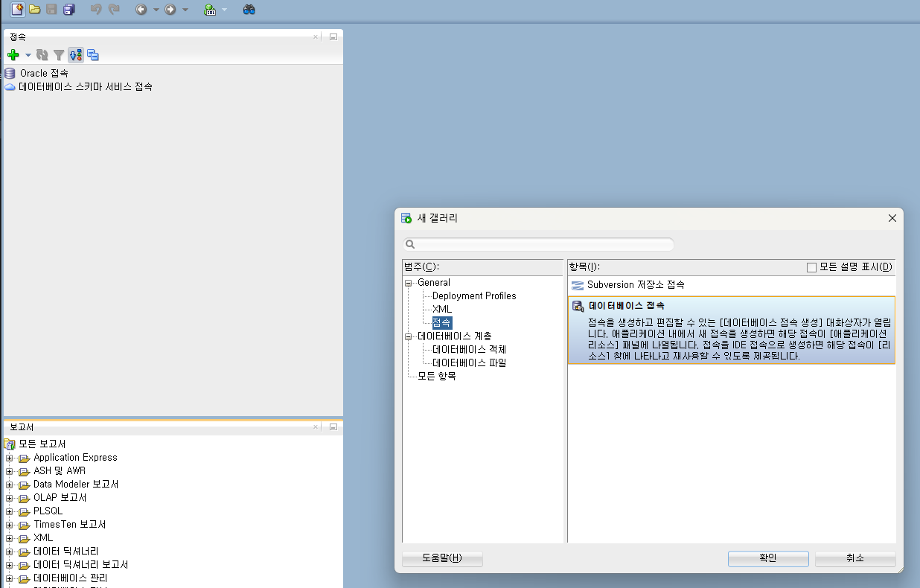Screen dimensions: 920x588
Task: Click the Open folder toolbar icon
Action: 35,10
